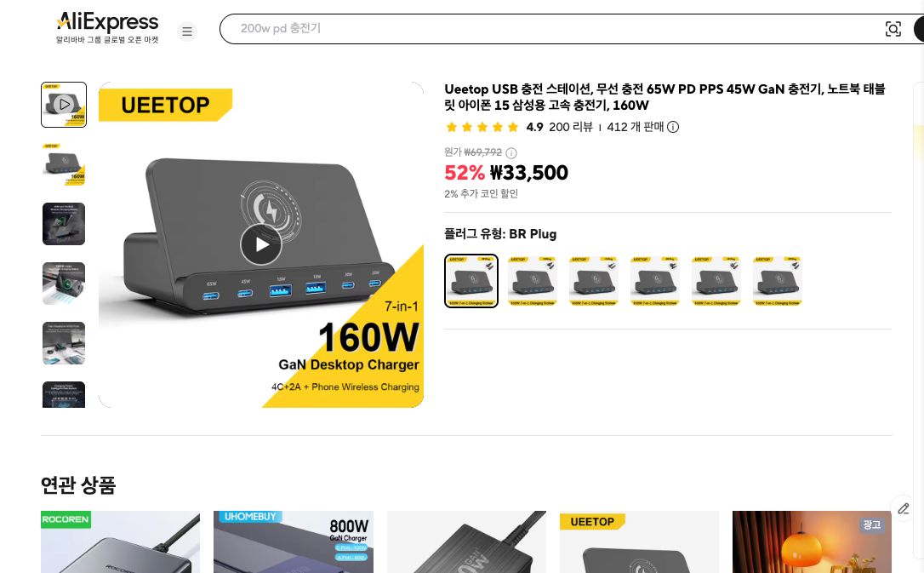This screenshot has height=573, width=924.
Task: Play the product video
Action: 261,244
